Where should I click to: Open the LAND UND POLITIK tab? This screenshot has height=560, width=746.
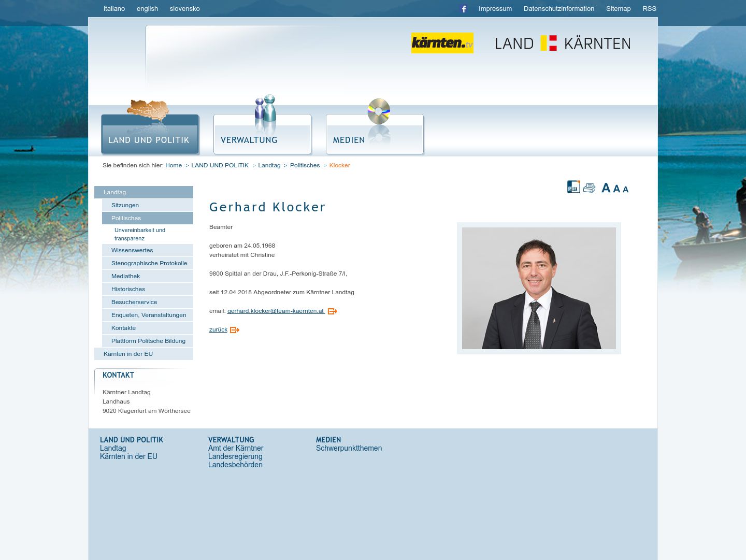pyautogui.click(x=150, y=134)
